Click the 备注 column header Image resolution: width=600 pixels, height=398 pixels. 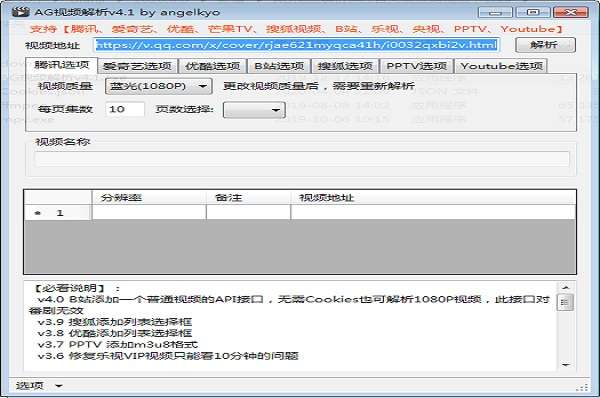(x=248, y=197)
